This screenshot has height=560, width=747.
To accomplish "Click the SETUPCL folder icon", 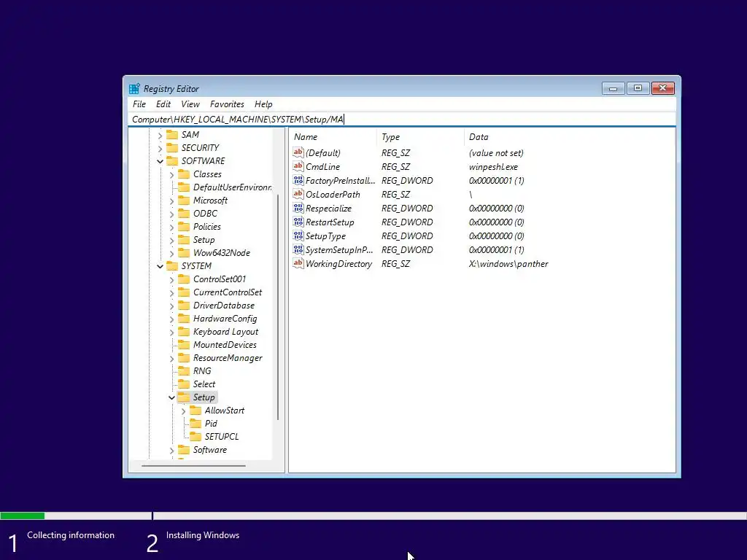I will pyautogui.click(x=196, y=437).
